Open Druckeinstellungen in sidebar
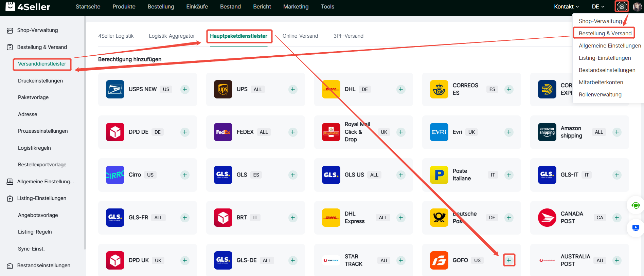644x276 pixels. point(40,81)
